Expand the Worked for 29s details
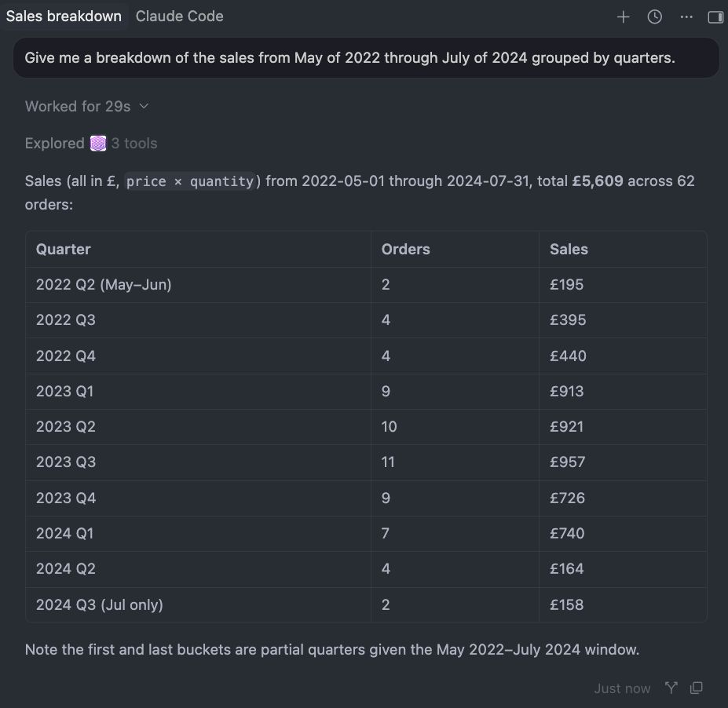Screen dimensions: 728x708 (x=87, y=106)
